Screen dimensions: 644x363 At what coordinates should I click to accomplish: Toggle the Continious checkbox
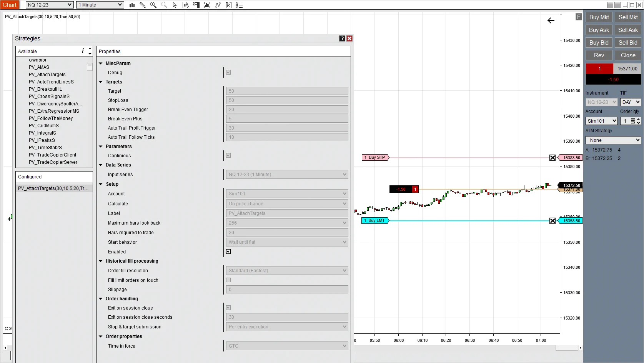(228, 155)
